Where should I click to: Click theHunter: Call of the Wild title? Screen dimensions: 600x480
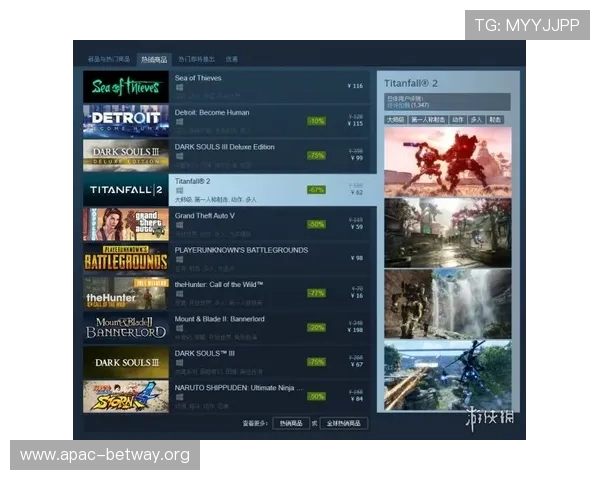click(x=218, y=285)
